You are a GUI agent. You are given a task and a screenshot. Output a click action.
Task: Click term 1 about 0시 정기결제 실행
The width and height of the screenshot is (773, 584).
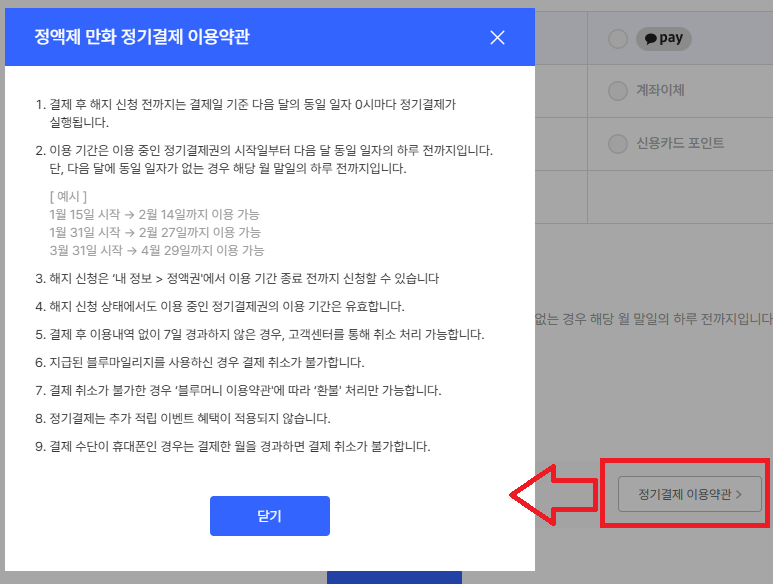(x=250, y=113)
